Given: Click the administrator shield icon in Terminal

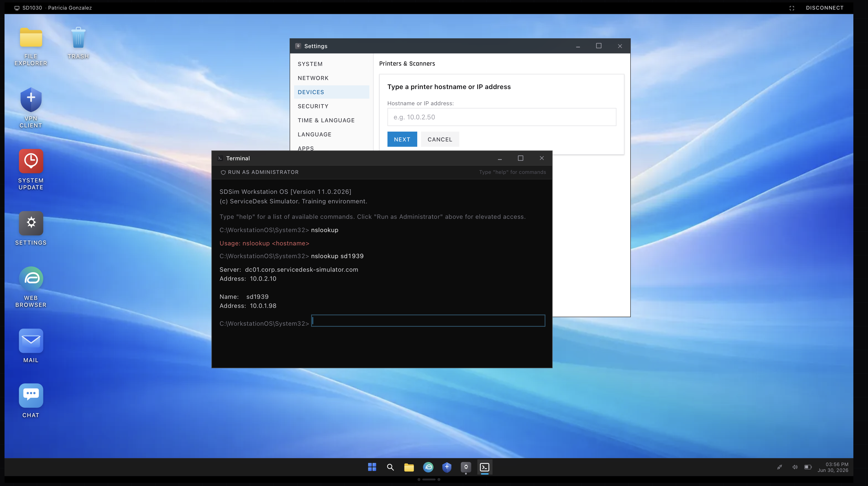Looking at the screenshot, I should pos(223,172).
